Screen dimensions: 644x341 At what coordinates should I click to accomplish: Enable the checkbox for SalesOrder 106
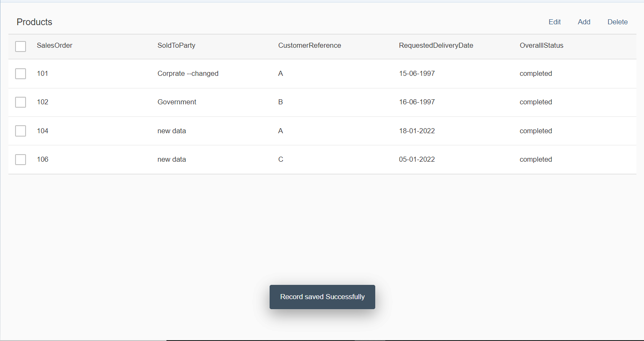coord(21,159)
